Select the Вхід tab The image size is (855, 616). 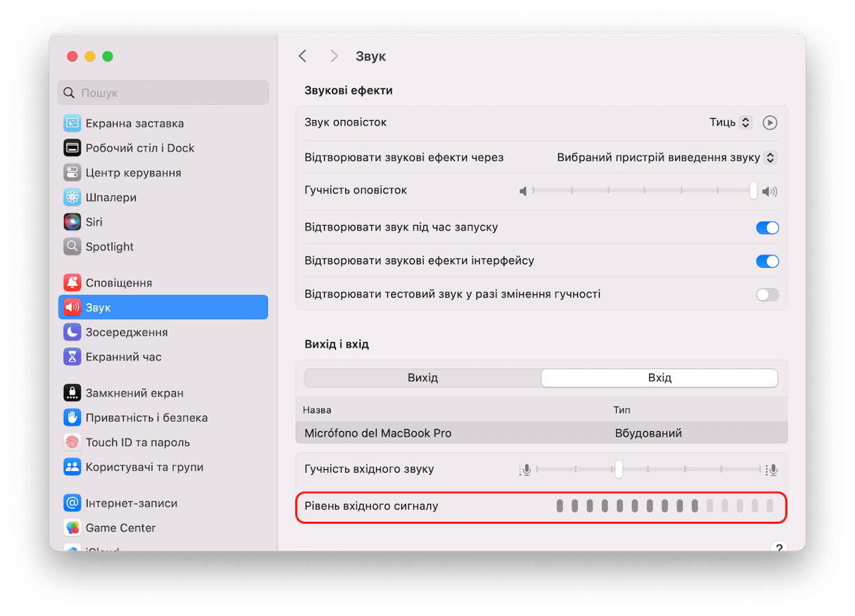click(660, 378)
